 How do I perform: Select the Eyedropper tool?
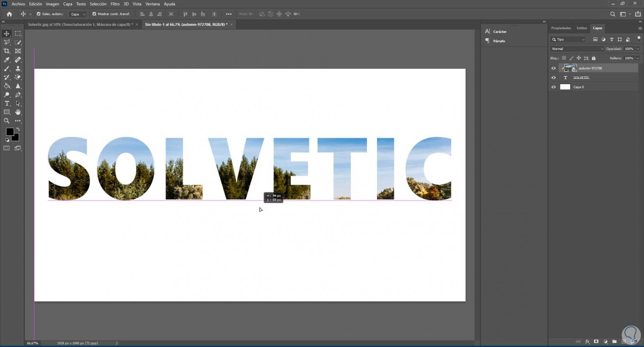(7, 60)
